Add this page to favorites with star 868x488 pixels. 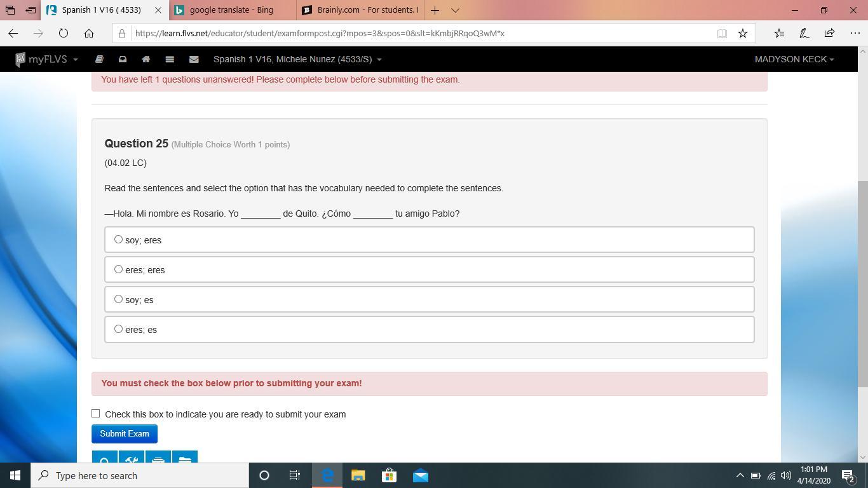742,33
